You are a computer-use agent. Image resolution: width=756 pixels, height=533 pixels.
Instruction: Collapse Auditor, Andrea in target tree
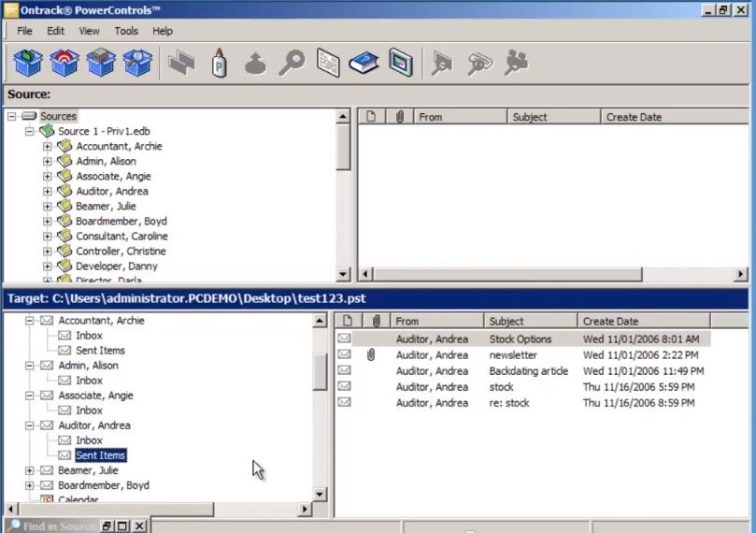pos(29,425)
